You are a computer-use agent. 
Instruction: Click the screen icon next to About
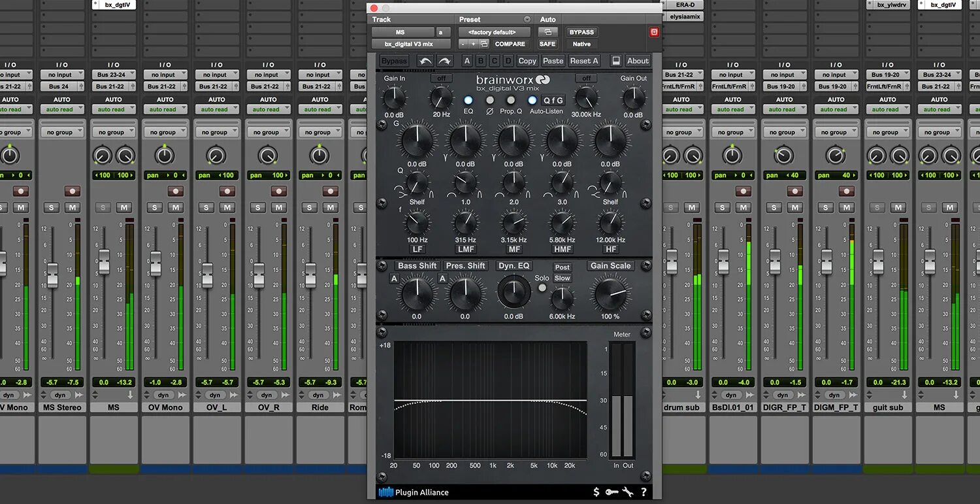coord(615,60)
